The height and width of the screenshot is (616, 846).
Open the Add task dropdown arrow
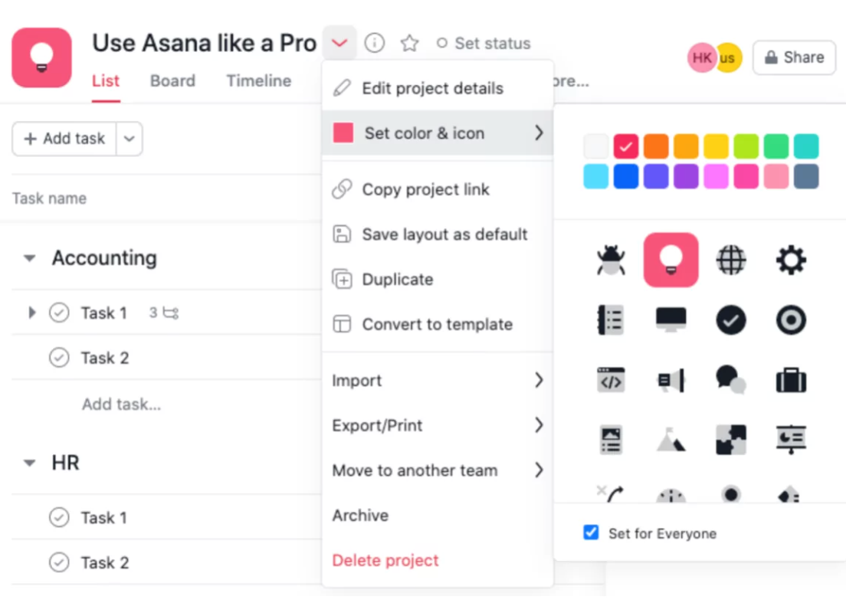[129, 139]
